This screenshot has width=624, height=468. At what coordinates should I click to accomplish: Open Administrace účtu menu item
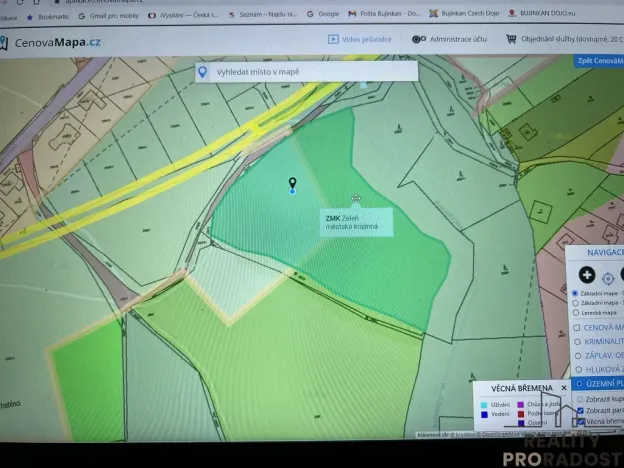tap(450, 40)
